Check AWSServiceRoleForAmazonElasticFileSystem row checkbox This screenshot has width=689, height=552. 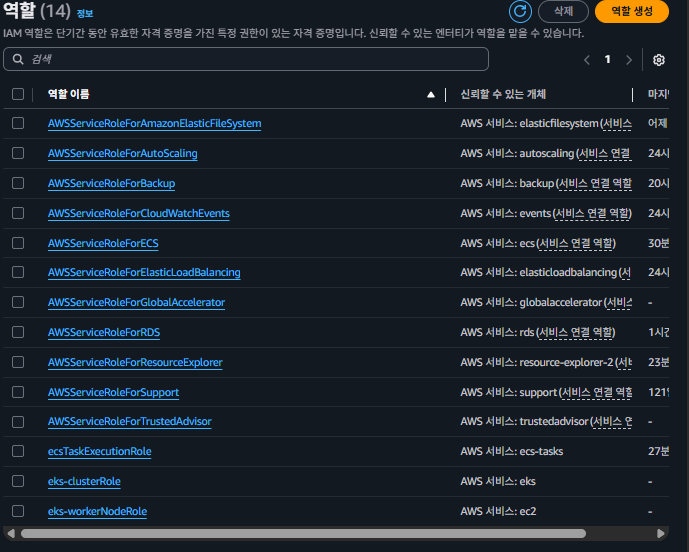18,123
